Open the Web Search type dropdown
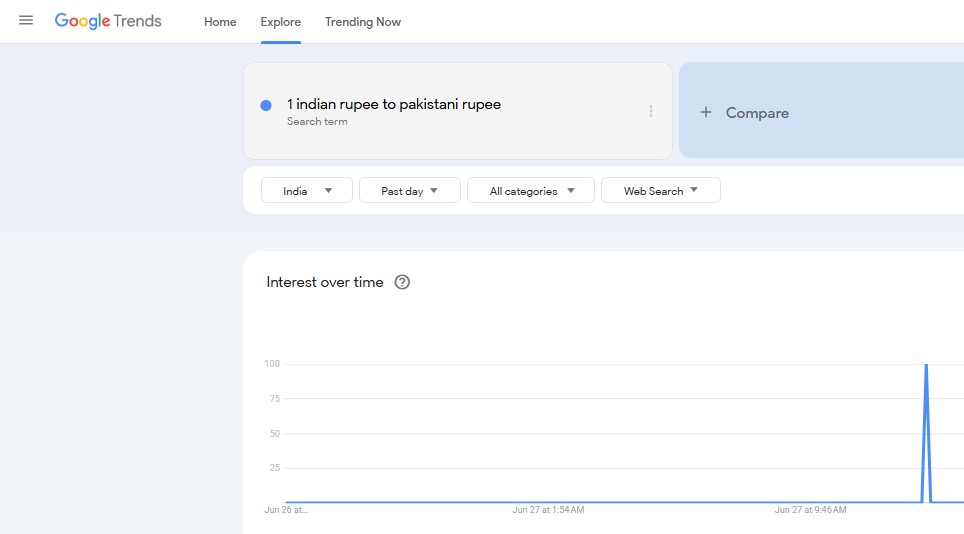Viewport: 964px width, 534px height. [661, 191]
